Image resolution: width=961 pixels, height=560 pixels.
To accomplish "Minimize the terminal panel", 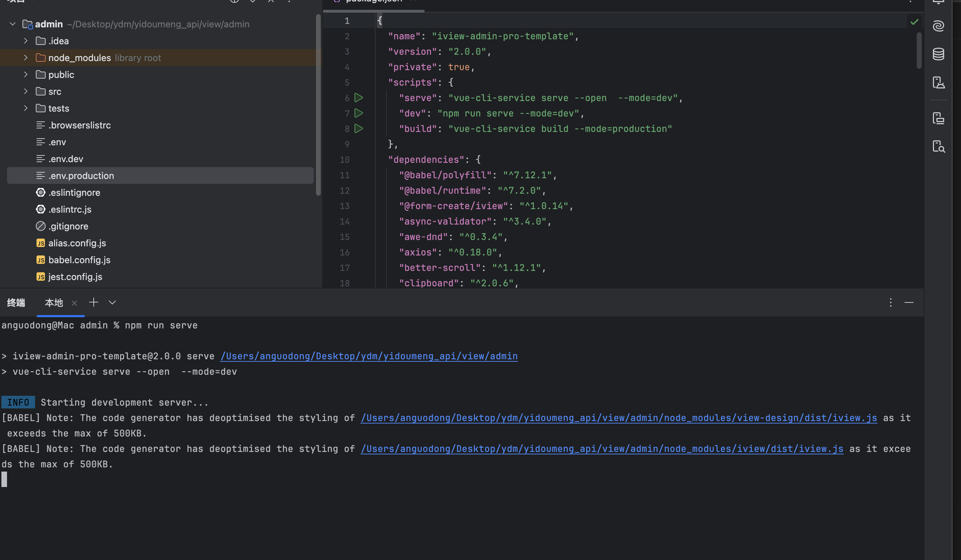I will point(909,302).
